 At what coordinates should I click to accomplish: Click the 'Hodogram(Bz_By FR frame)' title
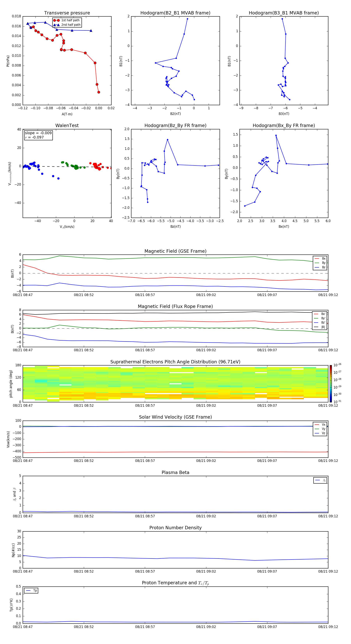pos(175,125)
